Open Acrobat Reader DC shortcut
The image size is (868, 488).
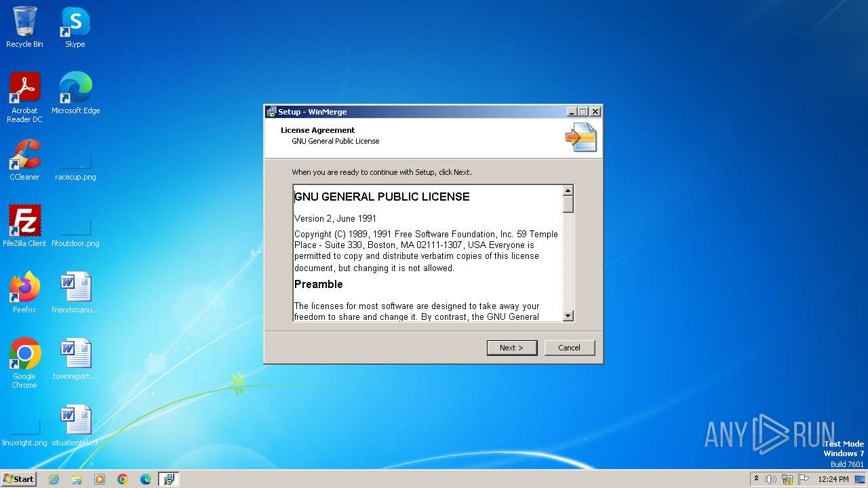[x=24, y=97]
